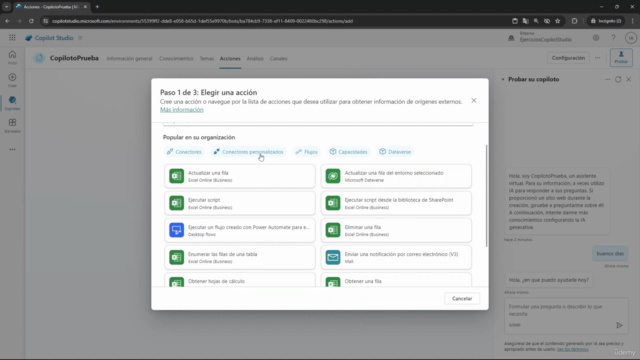Image resolution: width=640 pixels, height=360 pixels.
Task: Select Actualizar una fila del entorno seleccionado
Action: 396,176
